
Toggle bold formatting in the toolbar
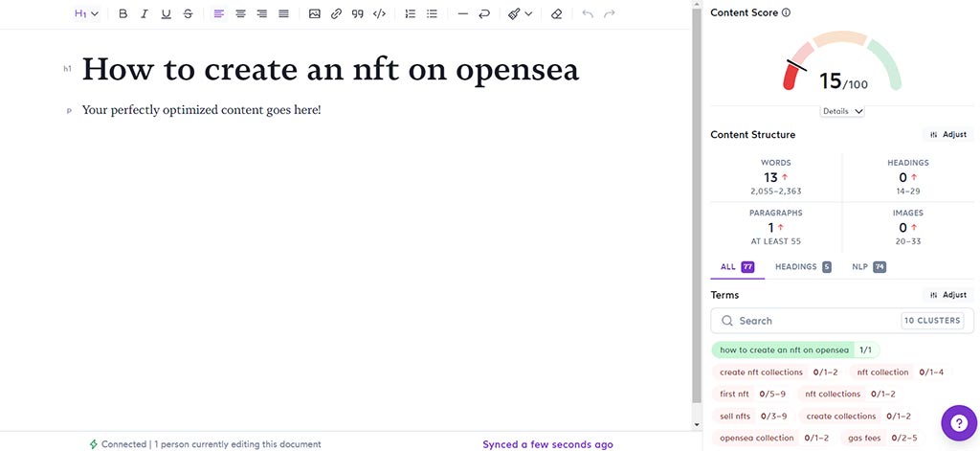click(x=122, y=14)
